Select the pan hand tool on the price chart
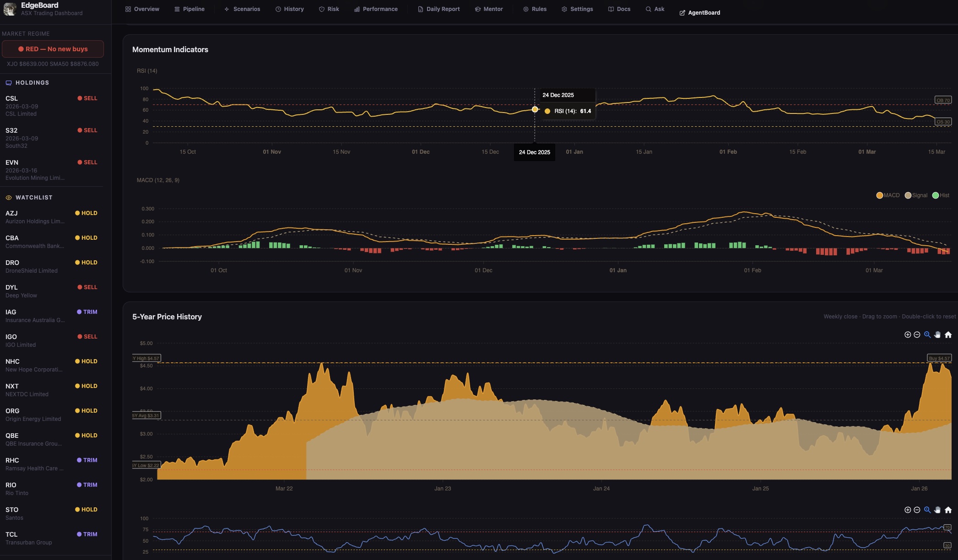958x560 pixels. 937,335
